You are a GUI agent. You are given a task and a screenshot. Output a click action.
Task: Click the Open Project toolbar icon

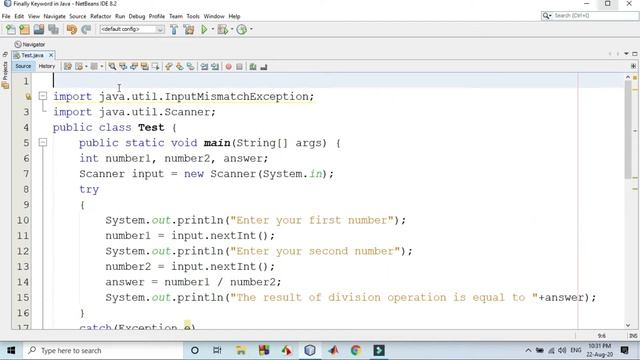pos(39,29)
